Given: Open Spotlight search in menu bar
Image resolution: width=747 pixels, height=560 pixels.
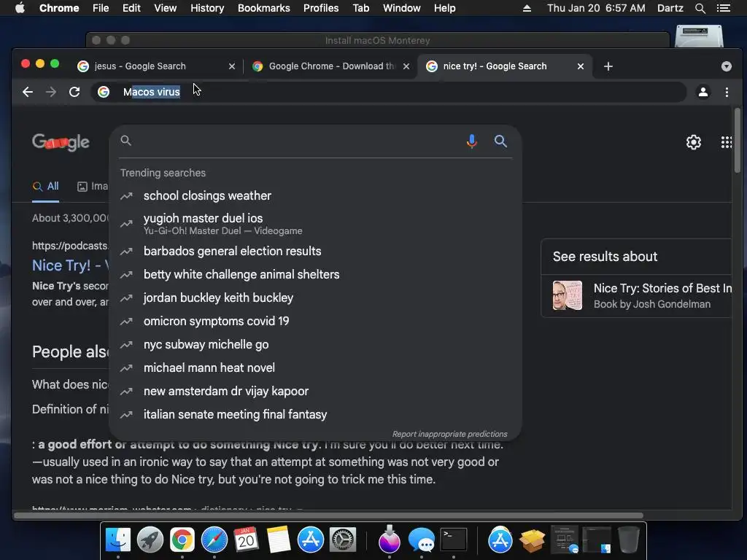Looking at the screenshot, I should coord(700,8).
